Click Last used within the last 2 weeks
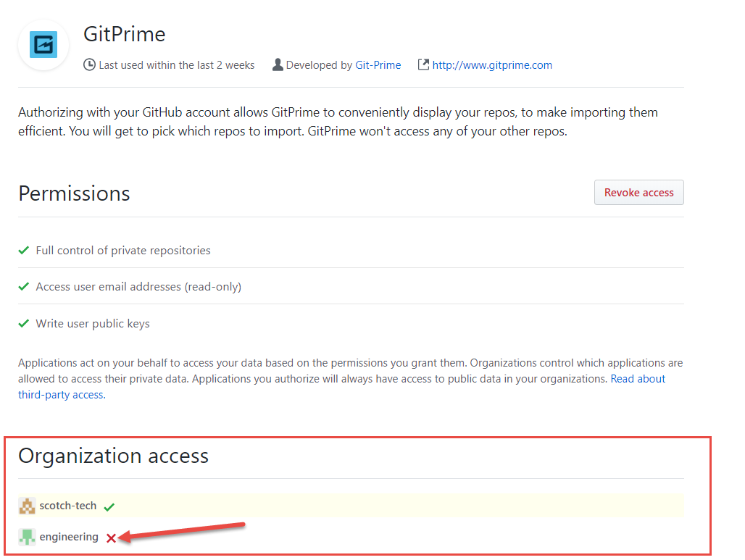The width and height of the screenshot is (745, 560). pyautogui.click(x=176, y=65)
